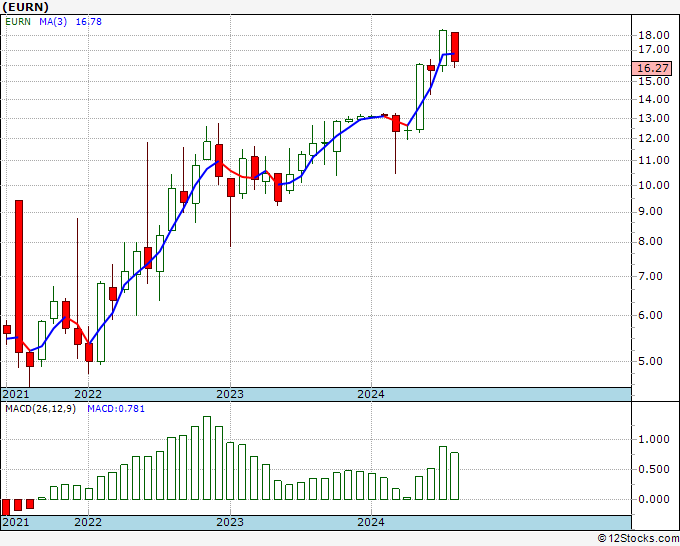This screenshot has height=546, width=680.
Task: Click the 0.000 MACD axis label
Action: coord(654,499)
